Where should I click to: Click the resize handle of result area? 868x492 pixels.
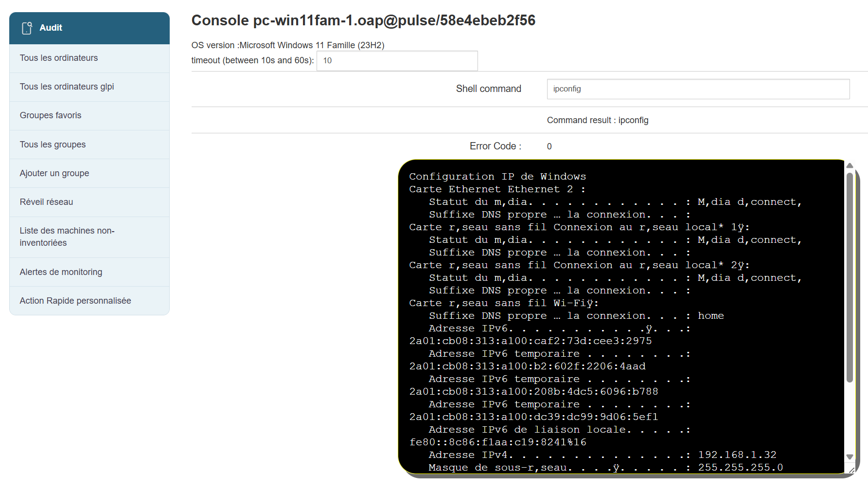tap(851, 470)
